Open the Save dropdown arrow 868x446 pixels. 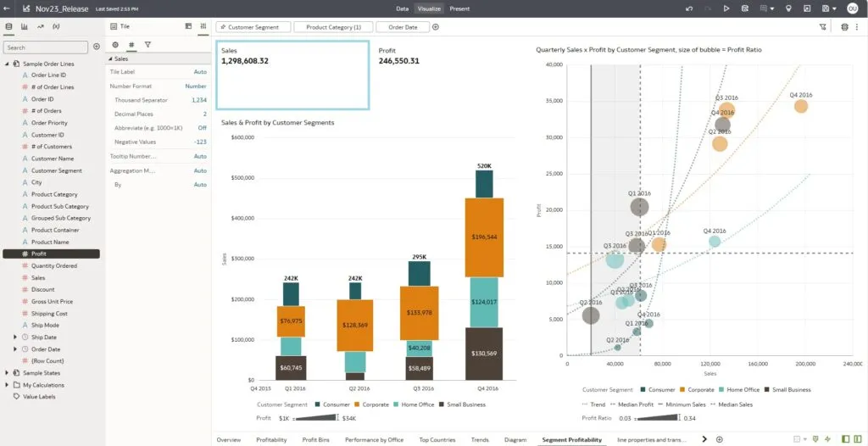click(x=834, y=8)
